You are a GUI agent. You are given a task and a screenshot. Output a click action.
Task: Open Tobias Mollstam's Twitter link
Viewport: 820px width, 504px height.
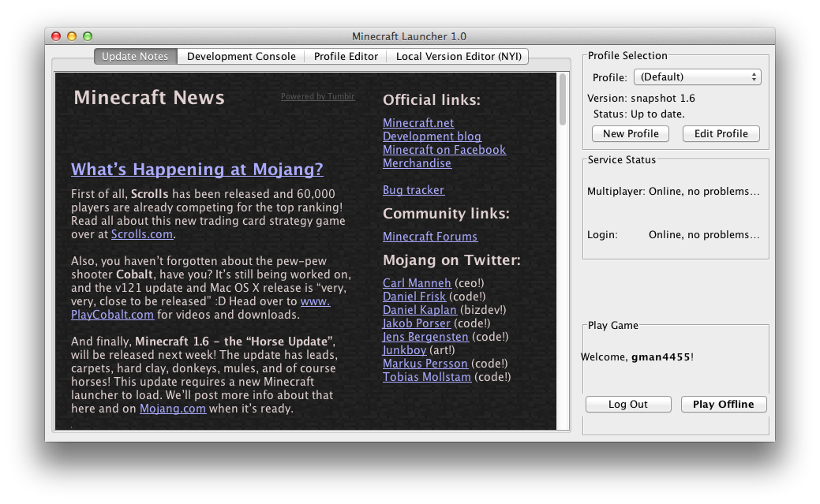pos(427,377)
